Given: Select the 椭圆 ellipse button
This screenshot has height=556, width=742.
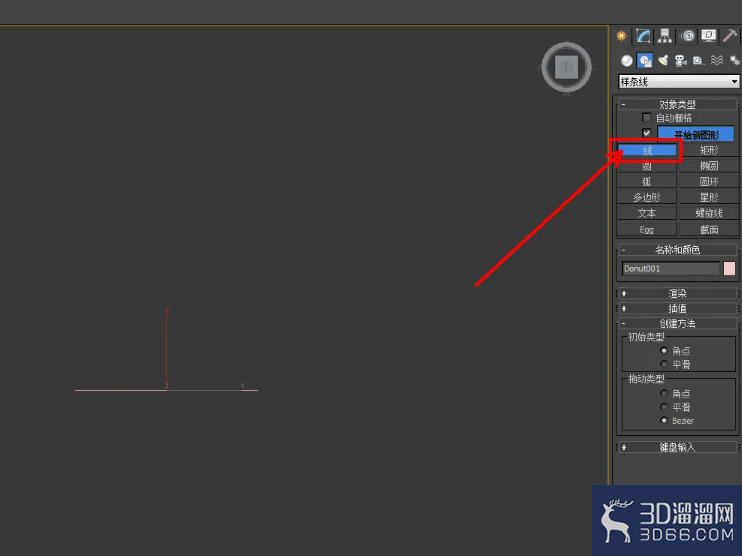Looking at the screenshot, I should [709, 166].
